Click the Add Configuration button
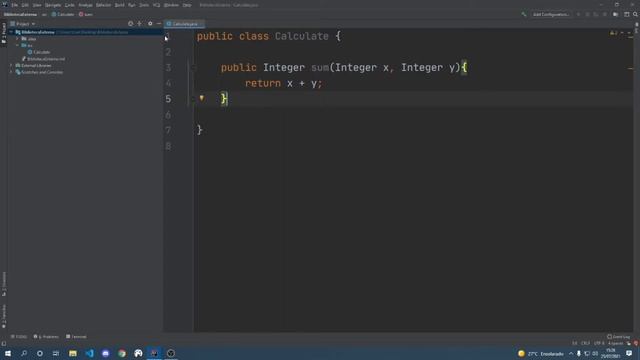 (551, 14)
